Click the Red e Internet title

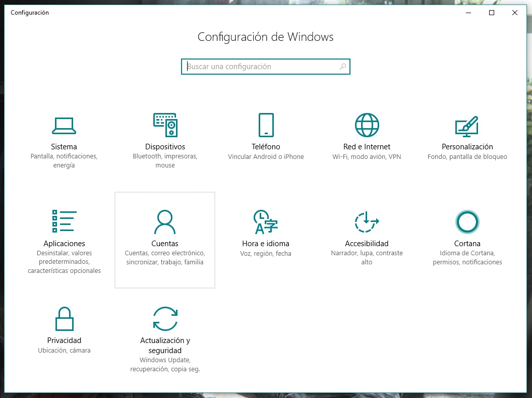point(367,147)
